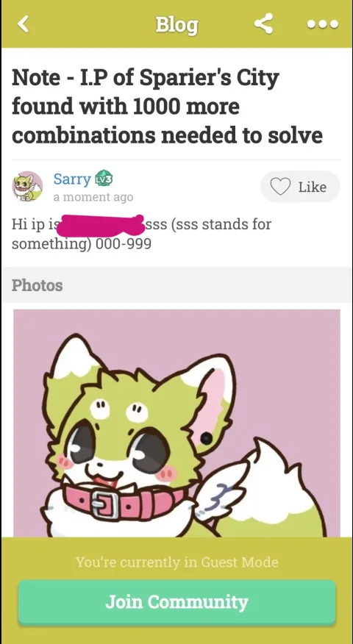Click the Join Community button
Viewport: 353px width, 644px height.
click(176, 602)
